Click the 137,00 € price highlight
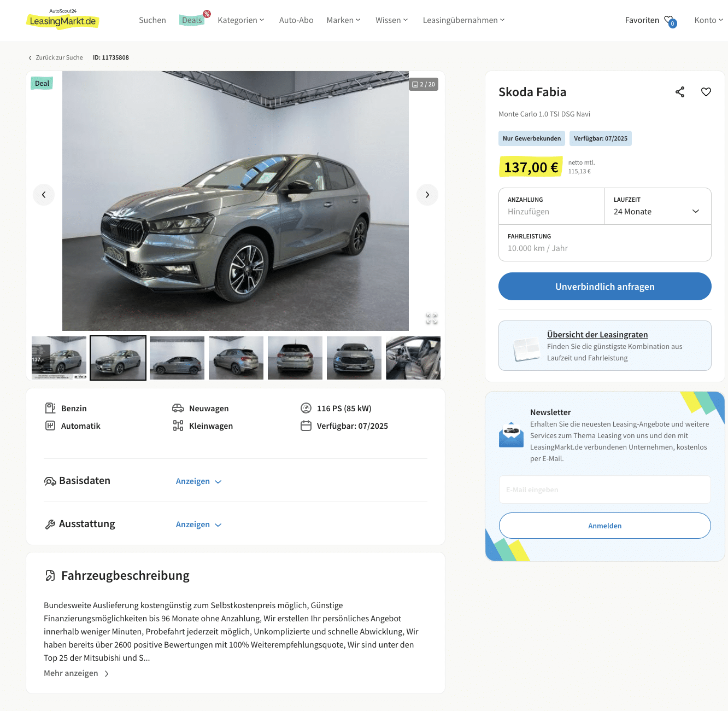 click(531, 167)
